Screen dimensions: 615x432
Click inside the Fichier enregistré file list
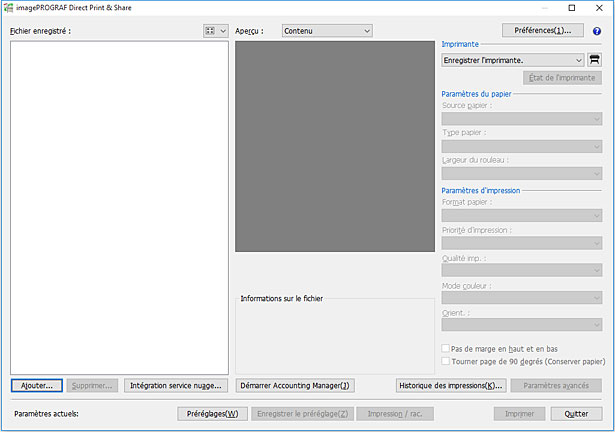click(119, 200)
